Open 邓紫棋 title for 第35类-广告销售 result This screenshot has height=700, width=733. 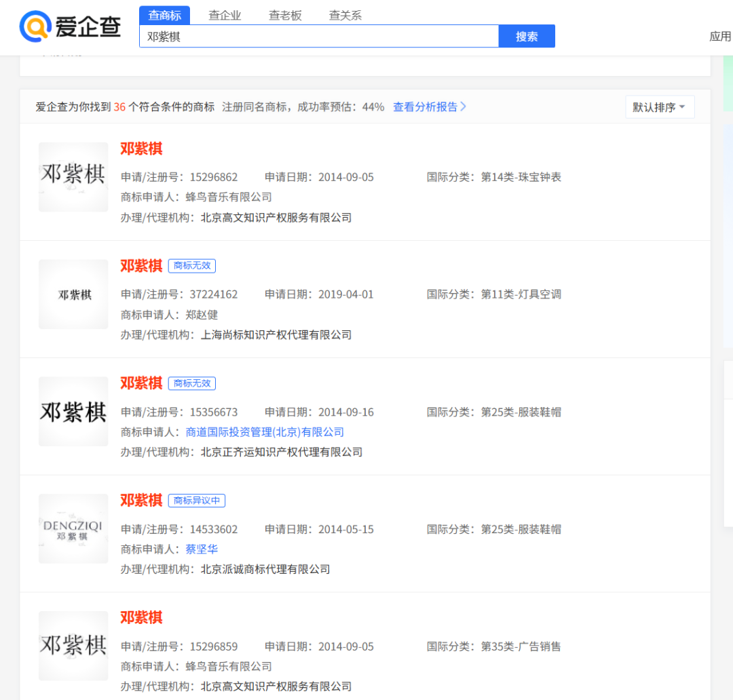coord(141,618)
